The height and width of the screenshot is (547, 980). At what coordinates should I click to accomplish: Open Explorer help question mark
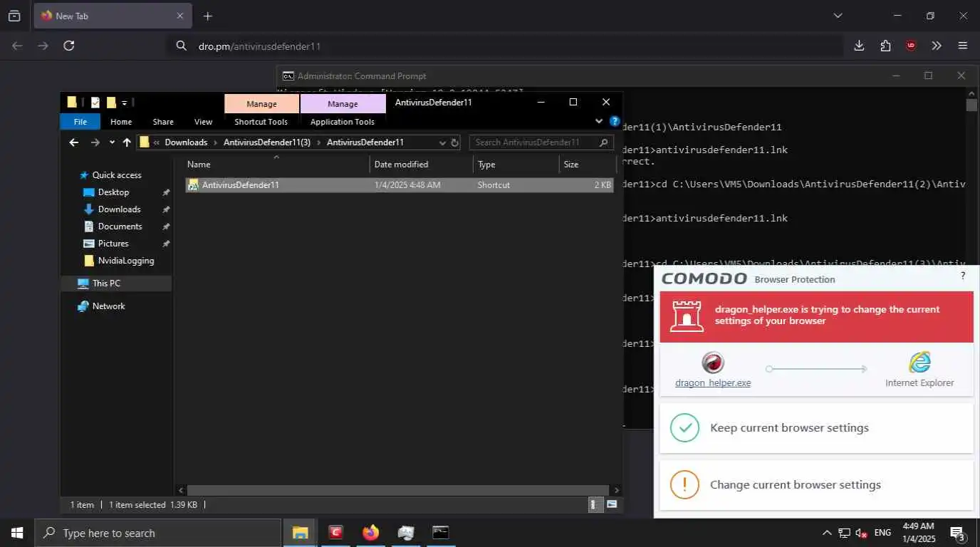tap(615, 122)
